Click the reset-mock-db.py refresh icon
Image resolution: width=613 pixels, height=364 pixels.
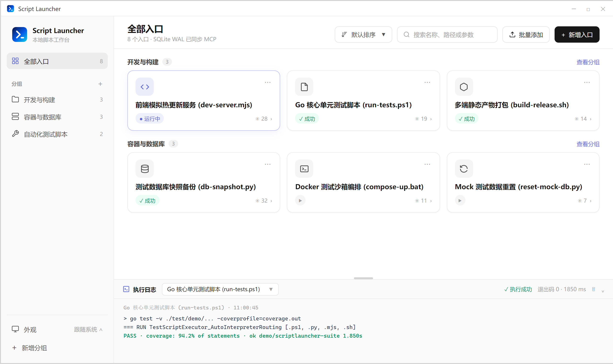pos(464,169)
